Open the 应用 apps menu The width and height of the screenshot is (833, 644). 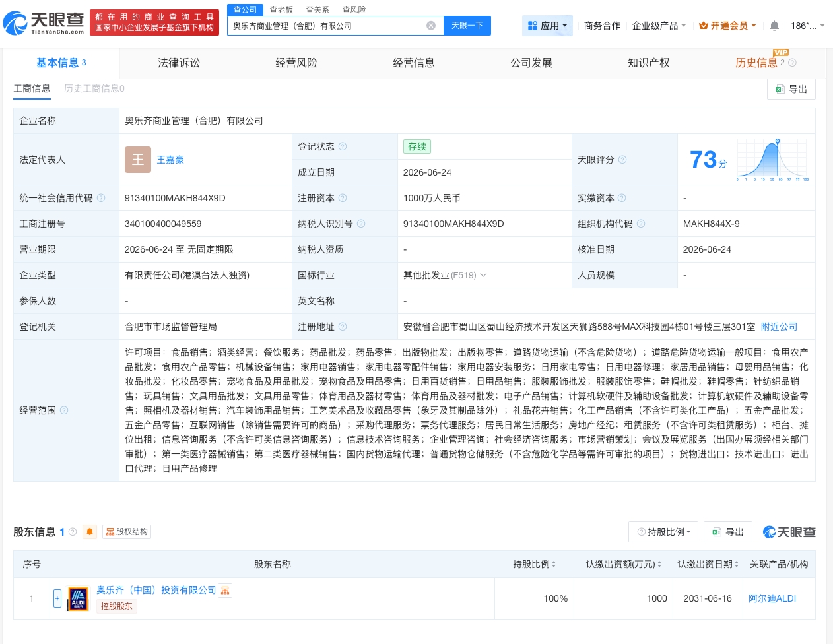[547, 26]
